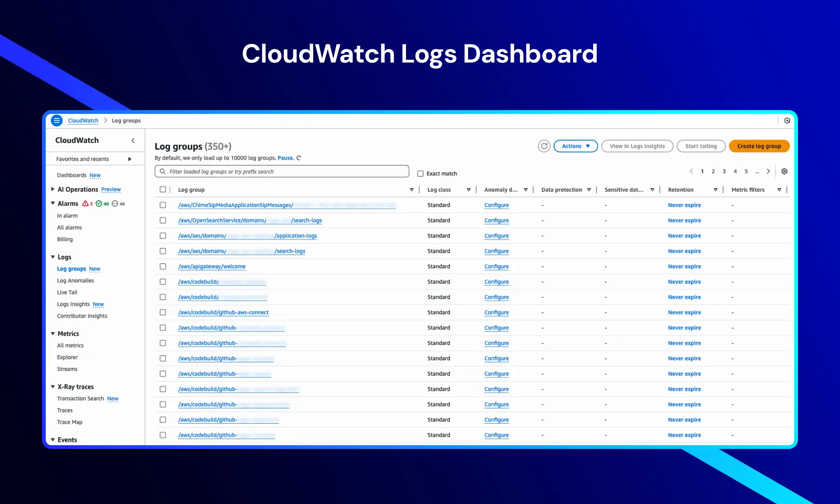Sort by Retention column arrow
The image size is (840, 504).
(x=715, y=190)
